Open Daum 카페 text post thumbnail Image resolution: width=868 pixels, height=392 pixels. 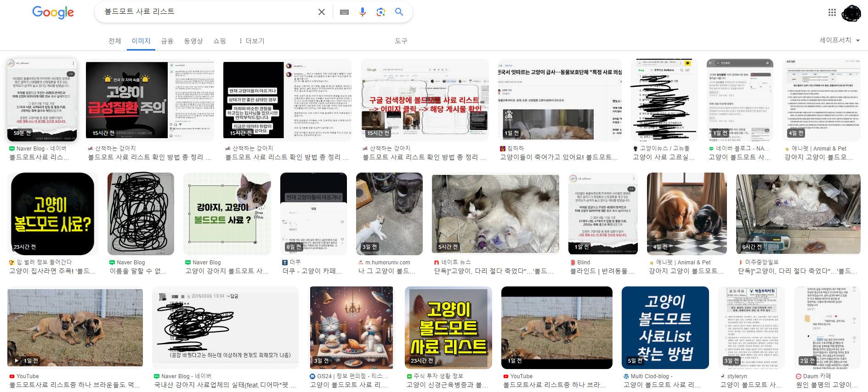coord(827,327)
